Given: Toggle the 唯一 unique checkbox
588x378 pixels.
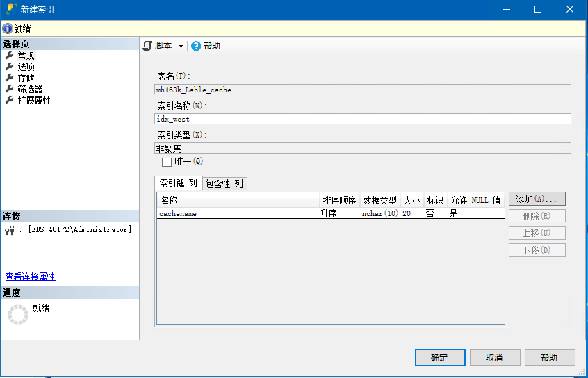Looking at the screenshot, I should coord(167,162).
